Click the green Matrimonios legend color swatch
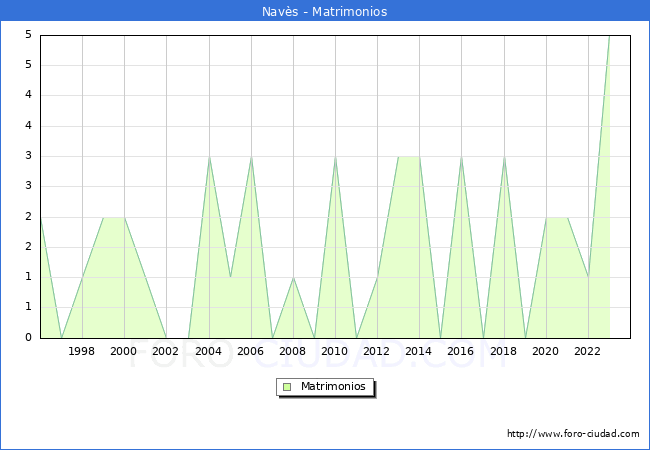Viewport: 650px width, 450px height. tap(287, 387)
